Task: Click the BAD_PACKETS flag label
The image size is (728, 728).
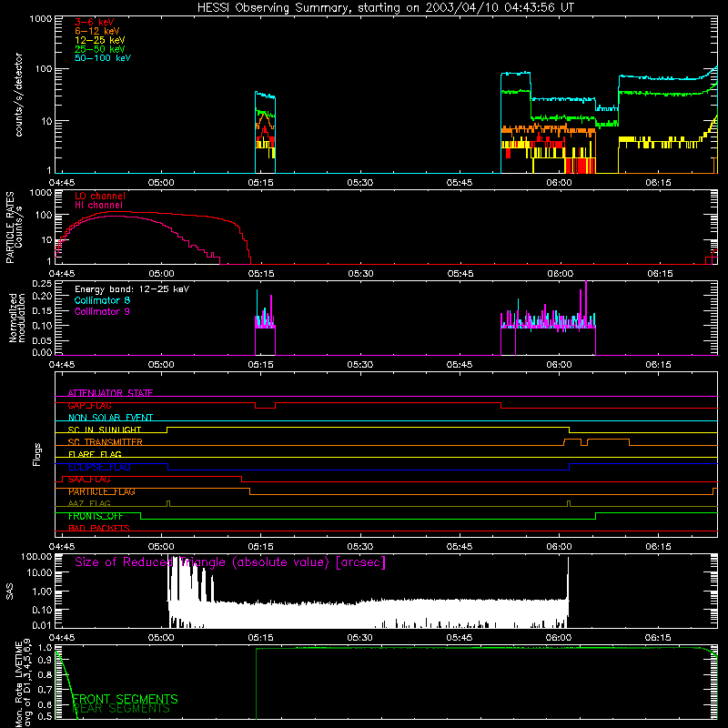Action: pos(99,528)
